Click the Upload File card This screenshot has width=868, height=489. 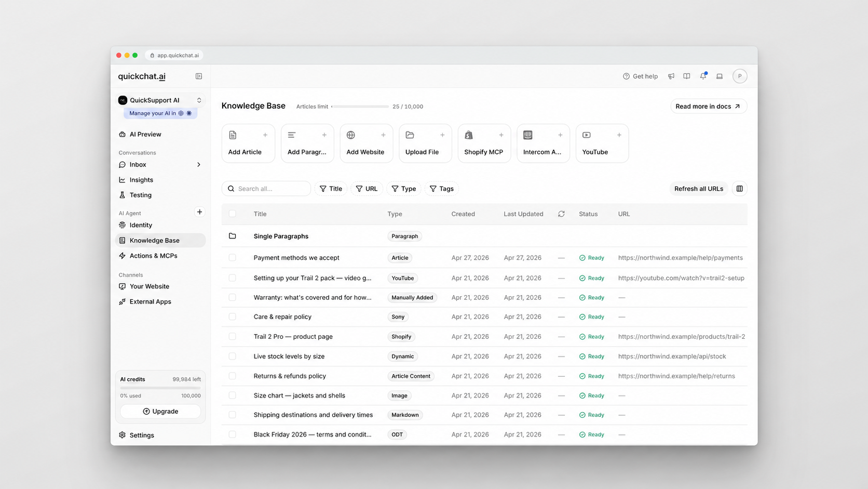point(426,143)
